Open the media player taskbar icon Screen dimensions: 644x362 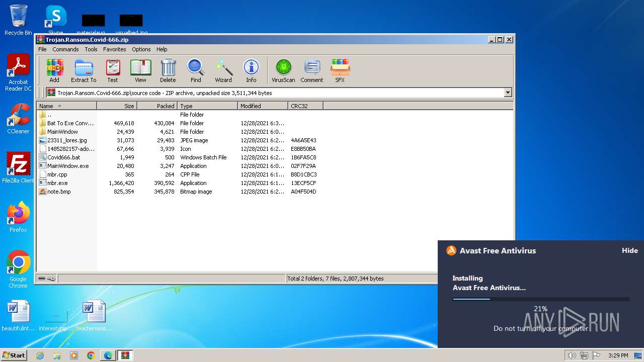point(74,355)
